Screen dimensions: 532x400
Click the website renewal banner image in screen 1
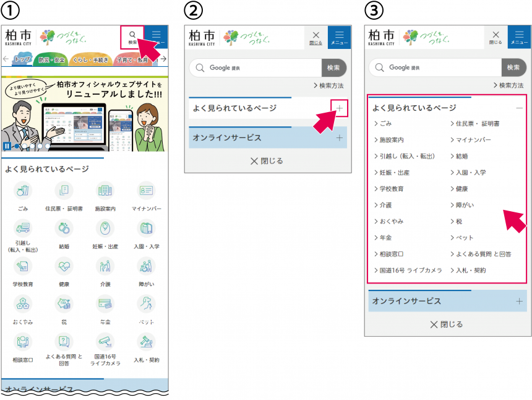click(x=85, y=114)
